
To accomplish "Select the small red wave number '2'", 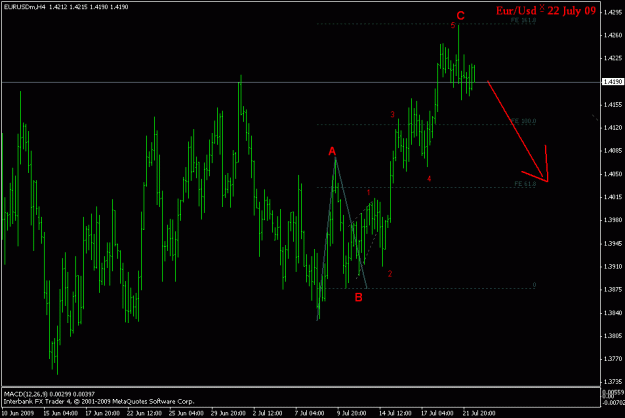I will [x=390, y=274].
